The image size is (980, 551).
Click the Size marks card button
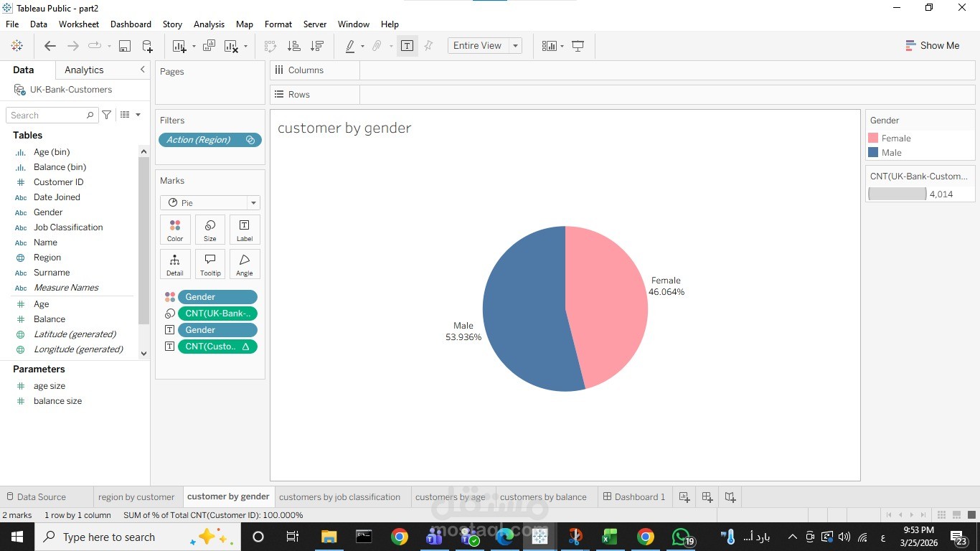click(x=209, y=230)
